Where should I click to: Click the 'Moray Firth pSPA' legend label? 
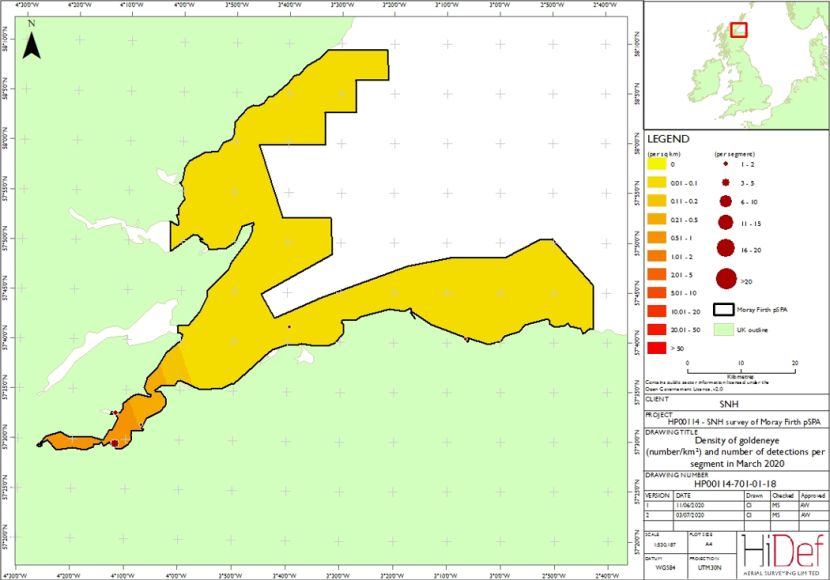[x=762, y=310]
